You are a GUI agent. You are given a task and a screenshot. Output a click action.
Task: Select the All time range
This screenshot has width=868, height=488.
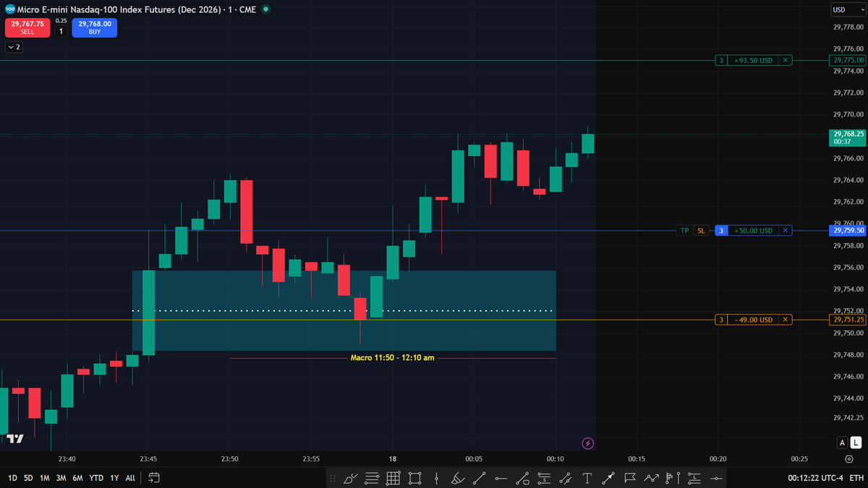[x=130, y=478]
